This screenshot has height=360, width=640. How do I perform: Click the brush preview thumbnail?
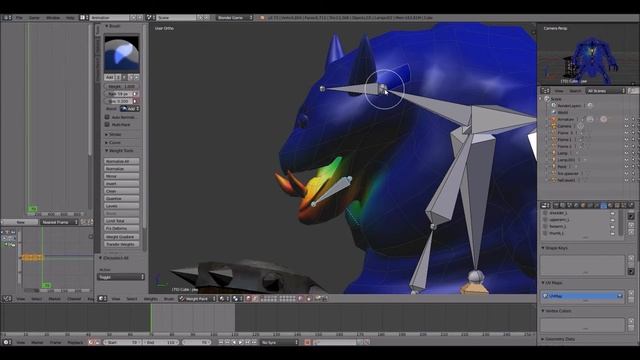(122, 54)
